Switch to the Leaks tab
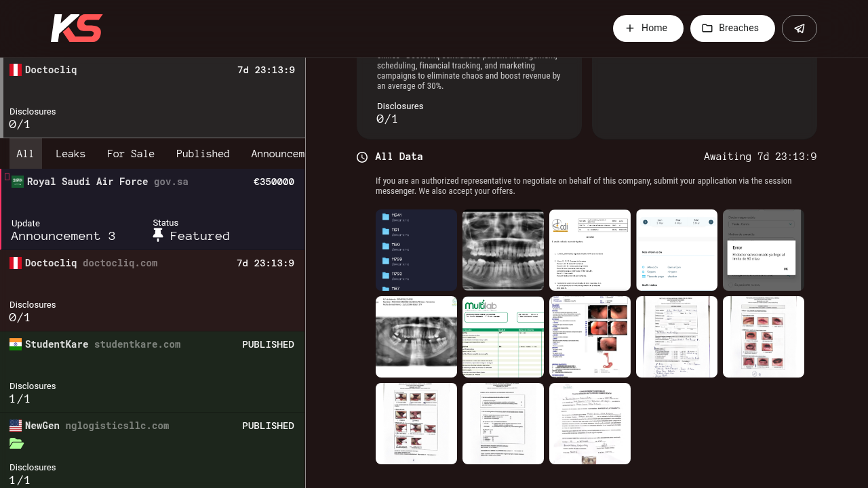Viewport: 868px width, 488px height. [71, 154]
